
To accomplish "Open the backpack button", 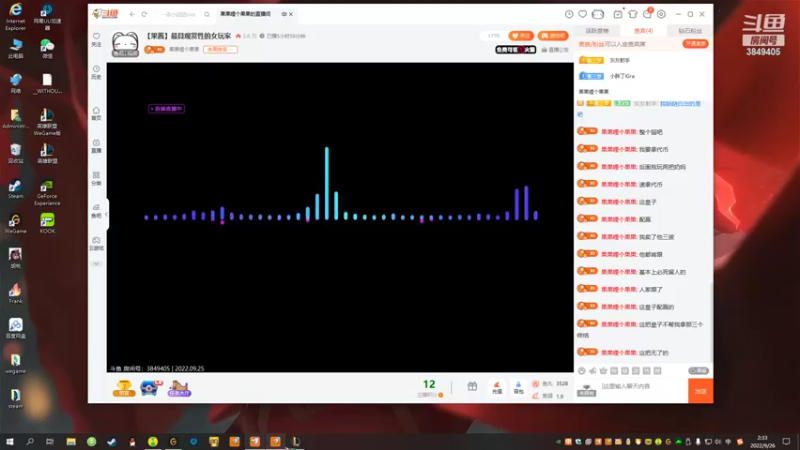I will (518, 388).
